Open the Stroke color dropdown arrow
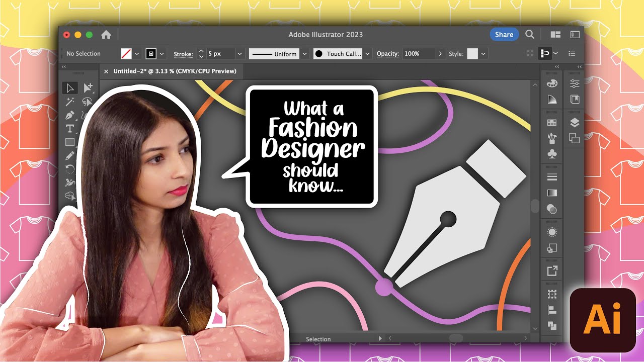 tap(162, 54)
